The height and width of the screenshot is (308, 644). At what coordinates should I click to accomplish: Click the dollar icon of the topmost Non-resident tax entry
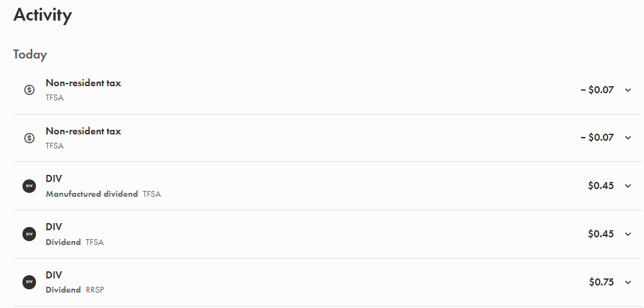pyautogui.click(x=29, y=89)
